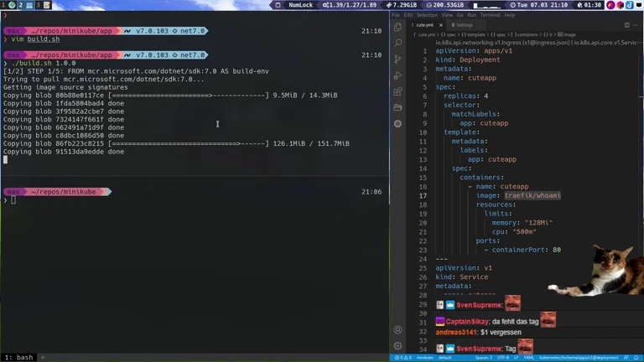Change the YAML language mode in status bar
The image size is (644, 362).
[x=528, y=358]
